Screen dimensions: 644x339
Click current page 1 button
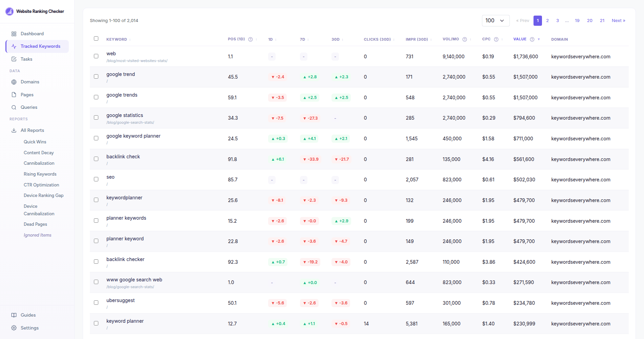pos(538,21)
